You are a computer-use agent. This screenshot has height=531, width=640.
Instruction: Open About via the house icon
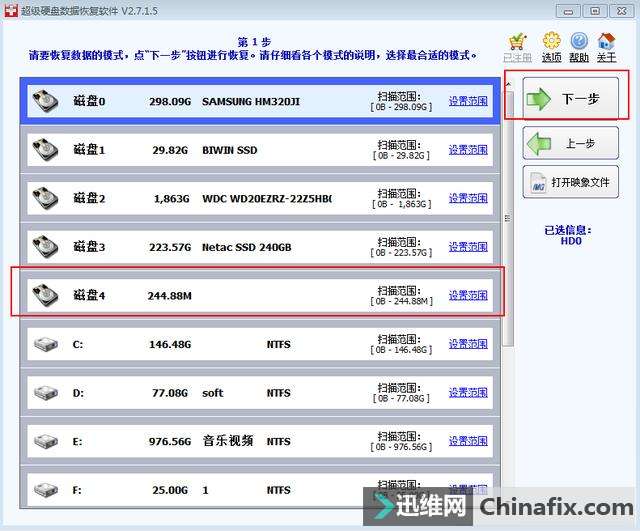[x=606, y=43]
